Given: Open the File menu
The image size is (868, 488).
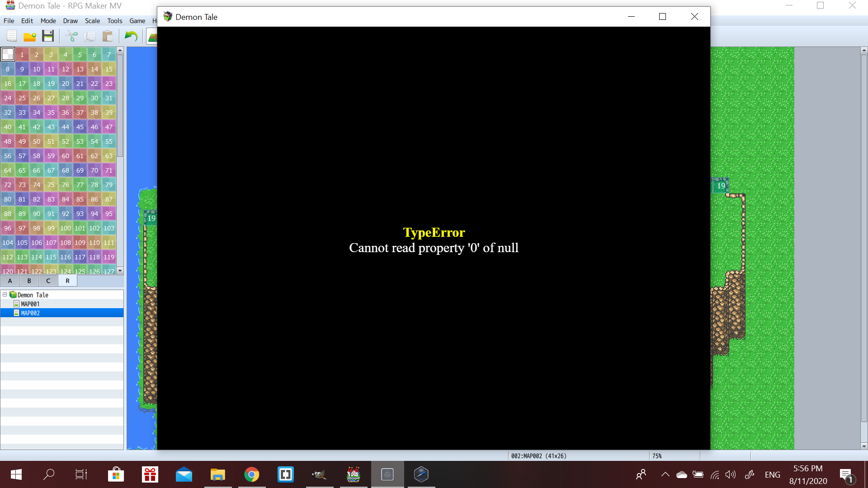Looking at the screenshot, I should 9,21.
